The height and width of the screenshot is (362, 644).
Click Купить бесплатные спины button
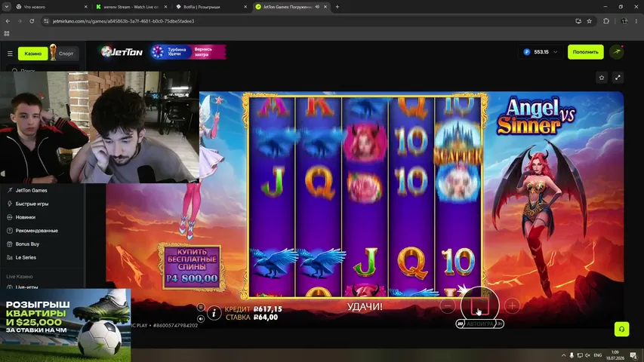[192, 266]
